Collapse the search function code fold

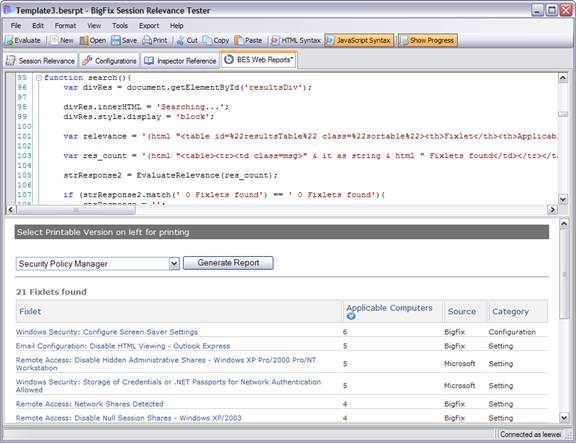pyautogui.click(x=39, y=78)
